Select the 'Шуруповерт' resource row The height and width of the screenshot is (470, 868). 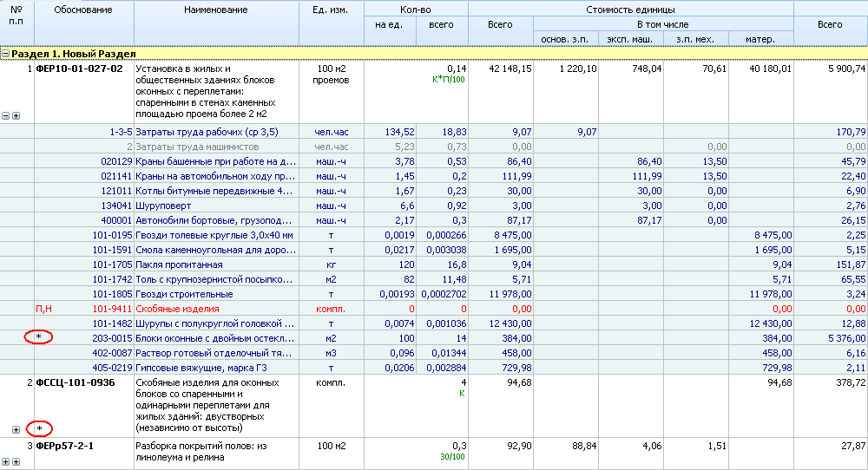point(434,206)
